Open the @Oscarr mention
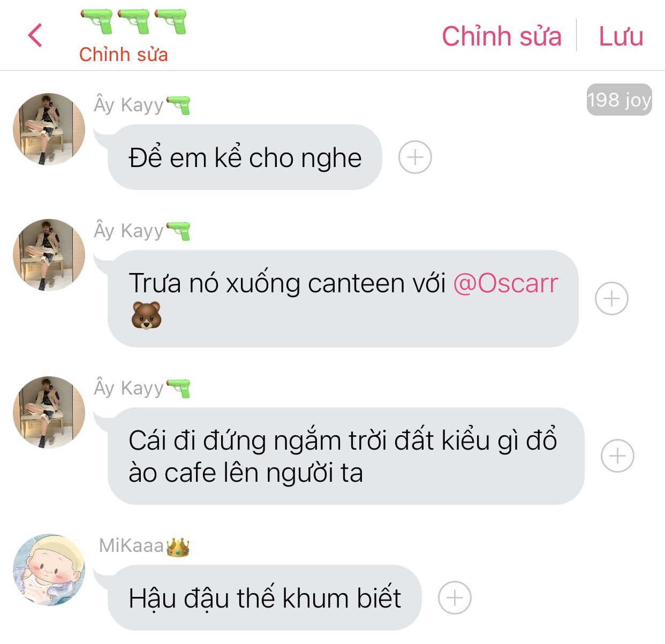The image size is (665, 644). tap(505, 283)
